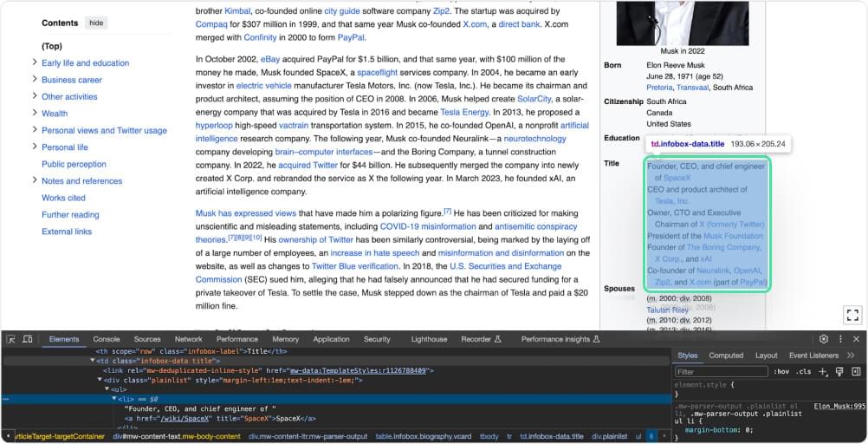The height and width of the screenshot is (444, 868).
Task: Go to (Top) in Contents
Action: point(52,46)
